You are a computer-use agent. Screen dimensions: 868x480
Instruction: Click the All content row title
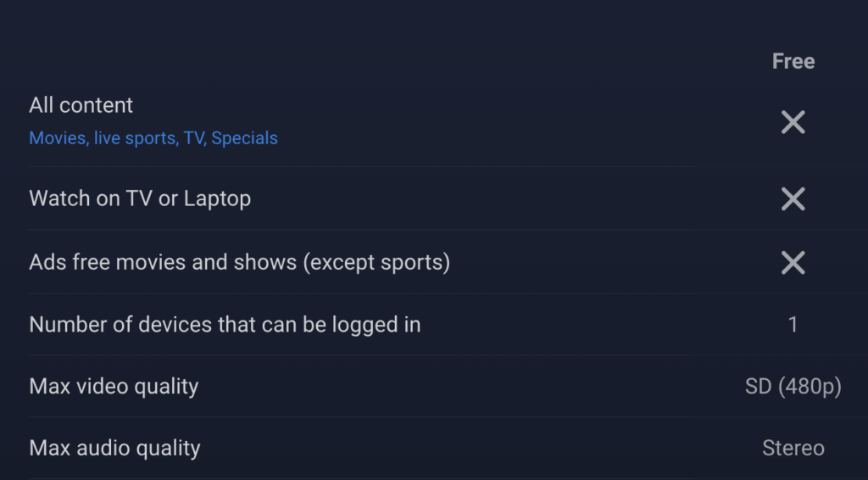[x=81, y=105]
